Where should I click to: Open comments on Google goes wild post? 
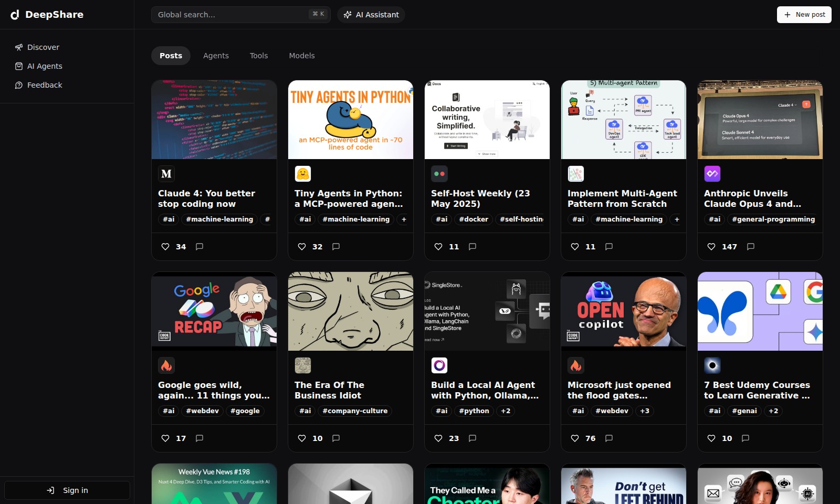(x=199, y=438)
